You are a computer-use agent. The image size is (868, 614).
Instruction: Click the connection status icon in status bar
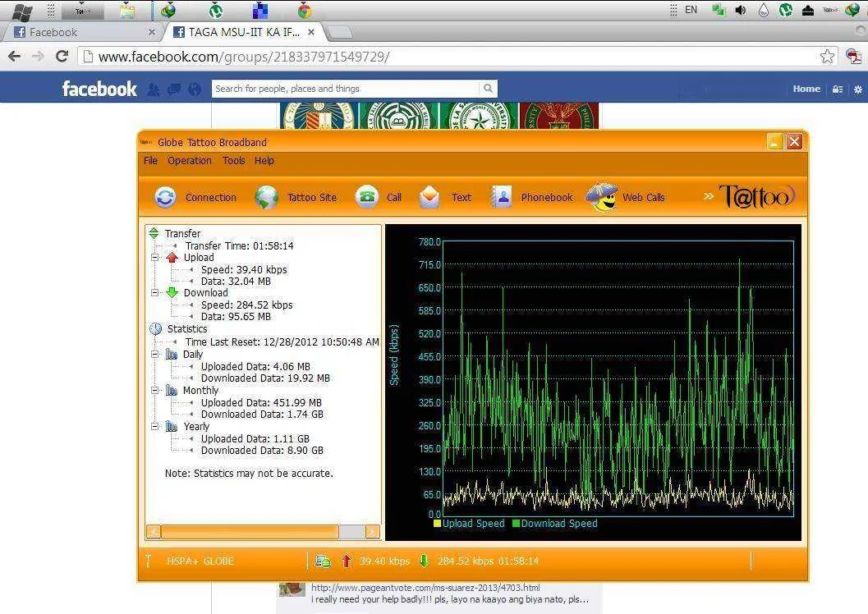coord(323,561)
